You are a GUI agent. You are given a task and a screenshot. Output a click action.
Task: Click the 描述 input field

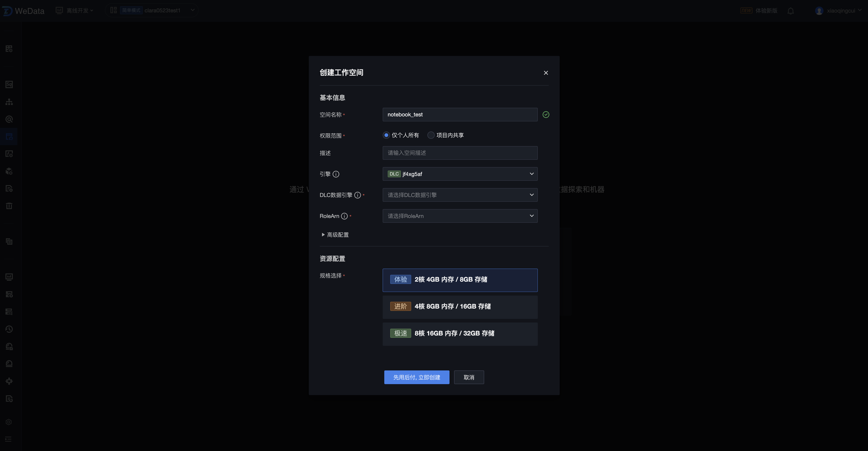(460, 153)
